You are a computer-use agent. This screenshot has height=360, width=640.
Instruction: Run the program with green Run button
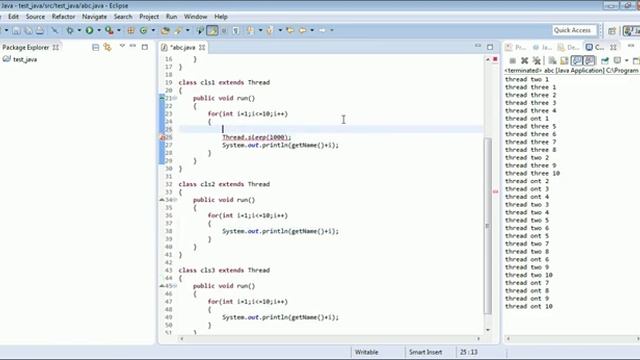pyautogui.click(x=89, y=31)
